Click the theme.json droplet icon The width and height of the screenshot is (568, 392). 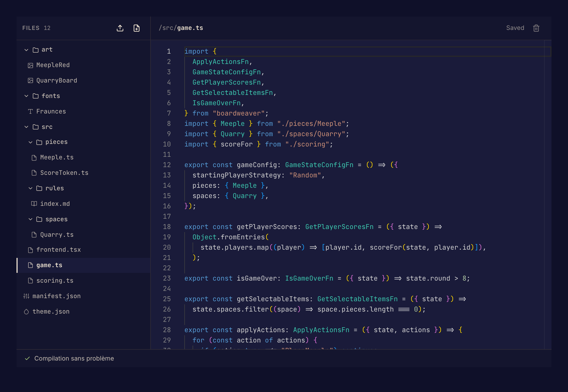[x=26, y=312]
